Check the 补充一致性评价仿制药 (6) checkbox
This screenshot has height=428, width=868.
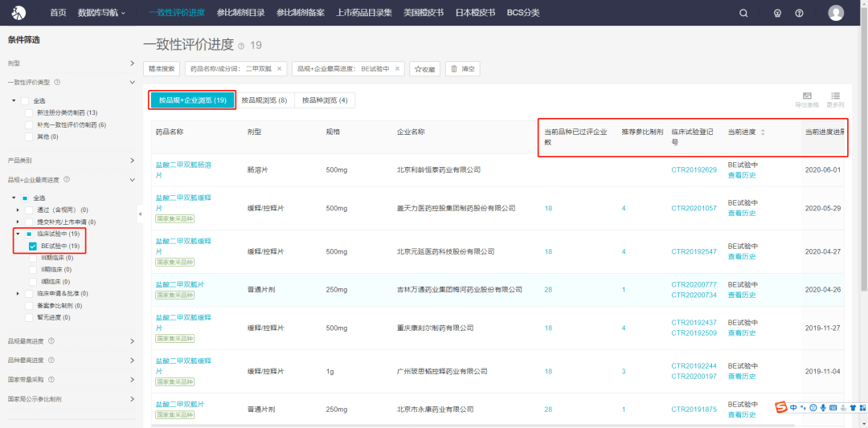tap(30, 124)
